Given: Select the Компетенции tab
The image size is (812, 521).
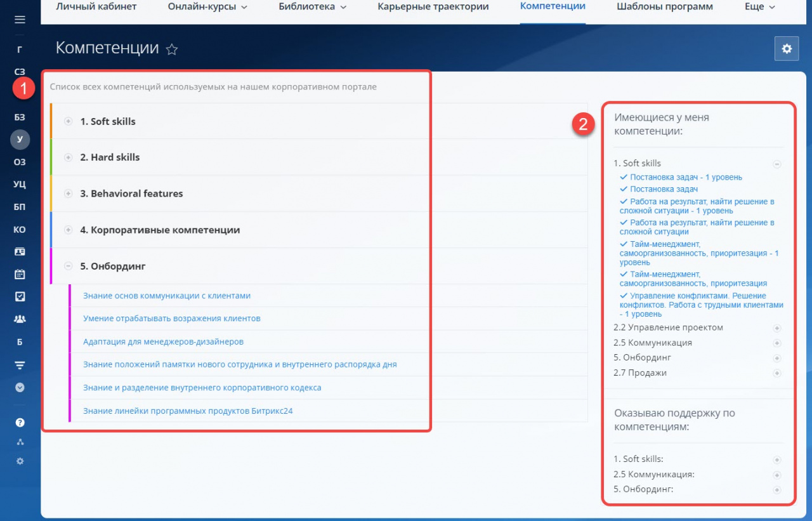Looking at the screenshot, I should coord(553,7).
